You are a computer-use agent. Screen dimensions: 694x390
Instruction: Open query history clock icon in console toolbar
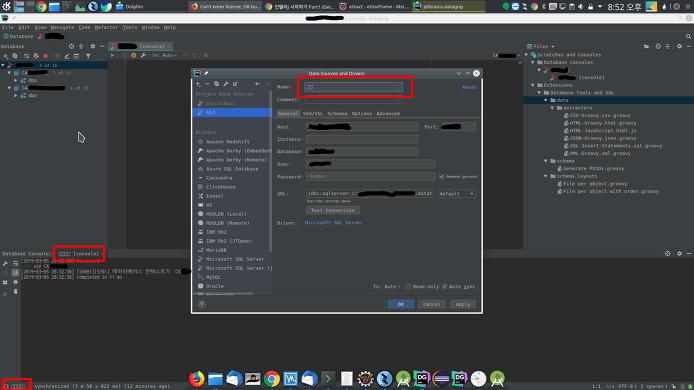pyautogui.click(x=124, y=55)
